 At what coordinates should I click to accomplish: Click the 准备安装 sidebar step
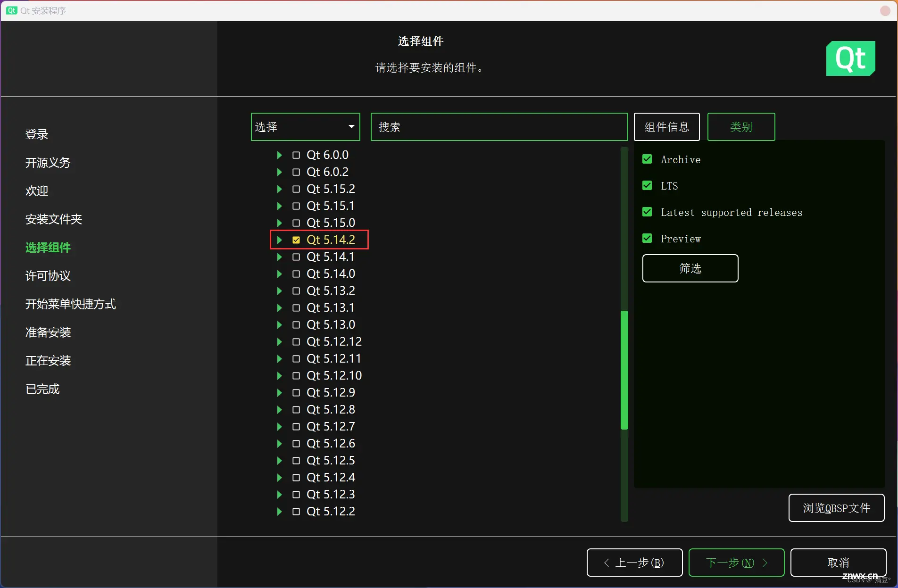[x=48, y=332]
